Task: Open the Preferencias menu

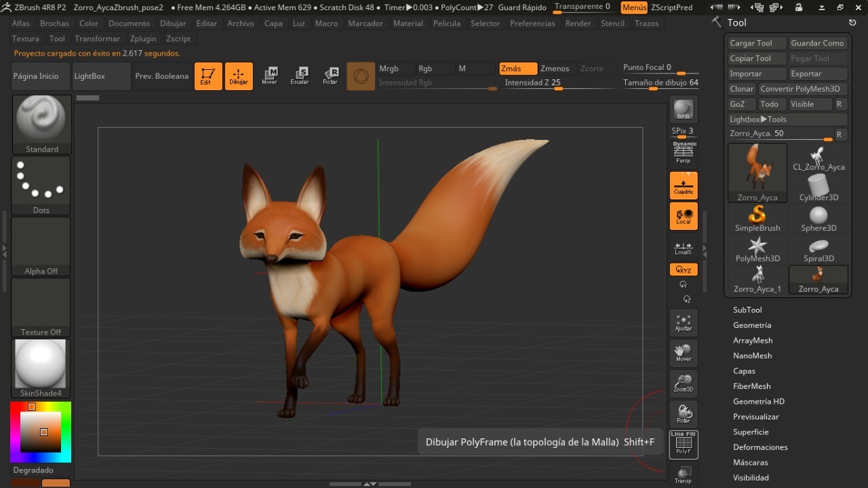Action: pyautogui.click(x=532, y=23)
